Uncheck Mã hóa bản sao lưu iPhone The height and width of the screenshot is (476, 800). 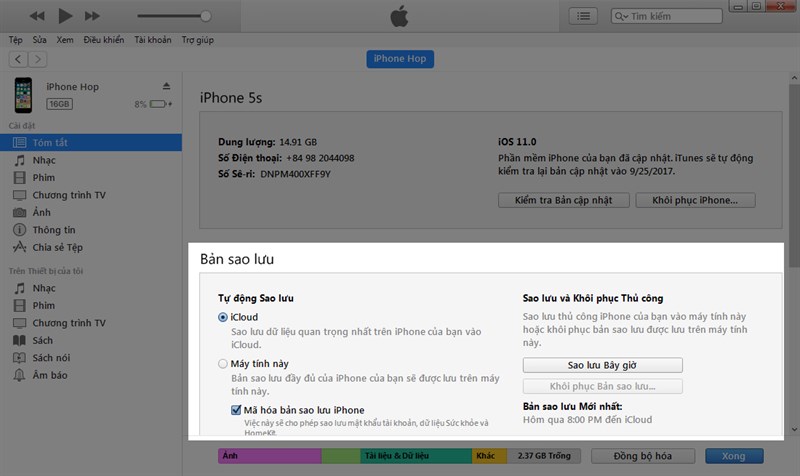pyautogui.click(x=236, y=410)
